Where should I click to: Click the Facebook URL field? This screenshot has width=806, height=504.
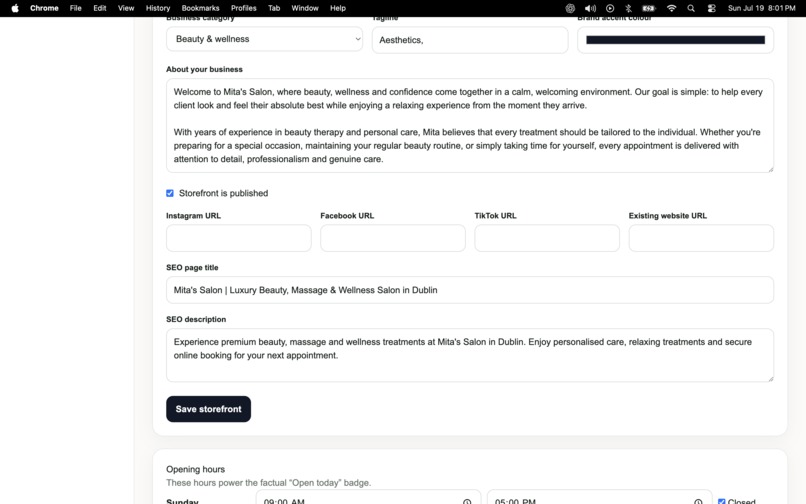point(393,238)
